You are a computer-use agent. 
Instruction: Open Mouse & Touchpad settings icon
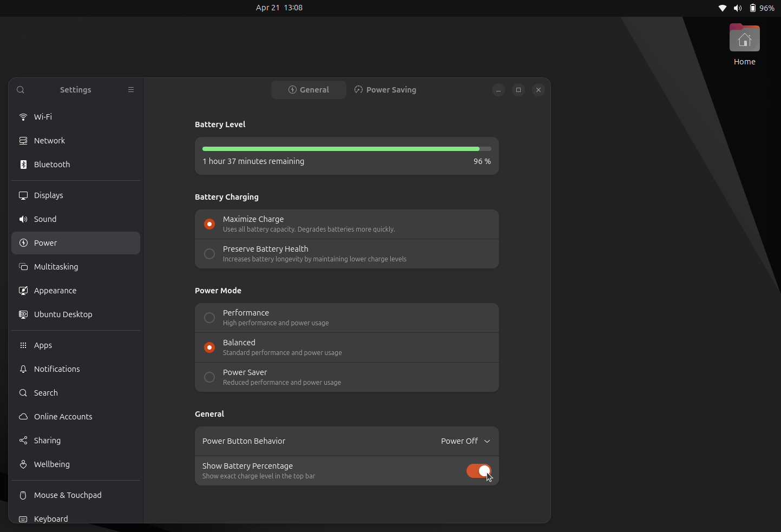[23, 495]
